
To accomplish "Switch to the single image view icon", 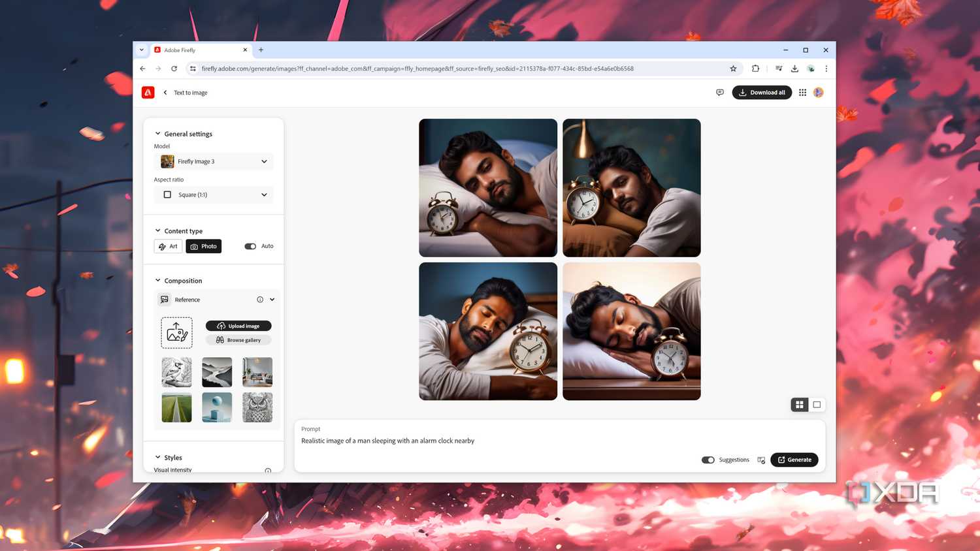I will (817, 405).
